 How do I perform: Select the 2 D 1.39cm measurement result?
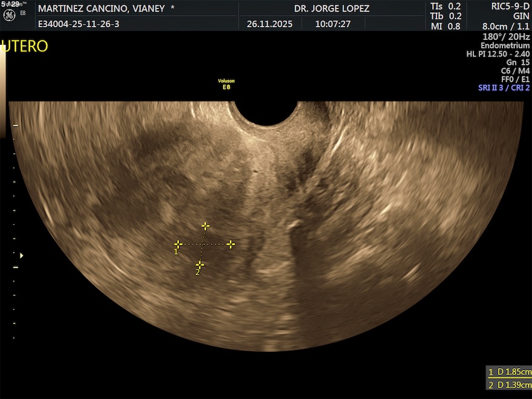click(x=510, y=385)
